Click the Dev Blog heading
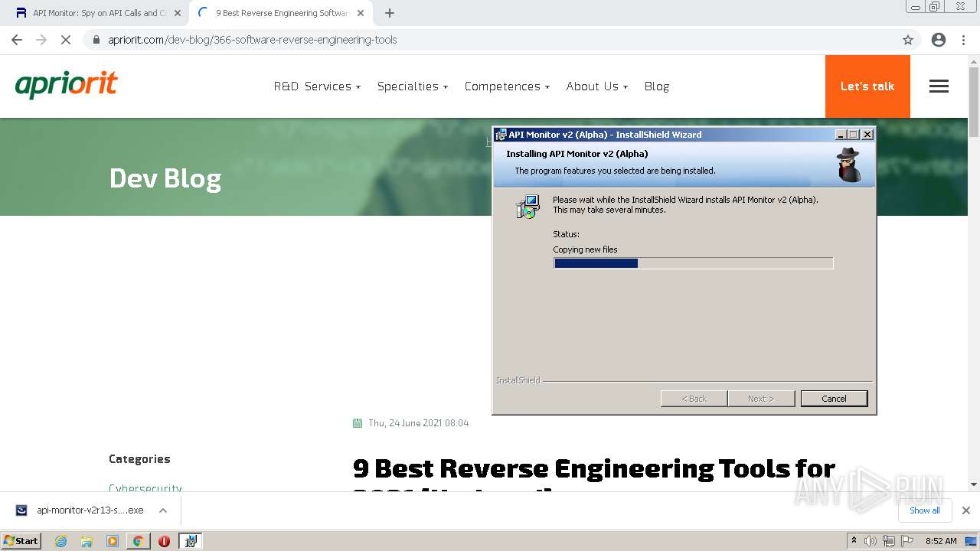The image size is (980, 551). pos(165,178)
